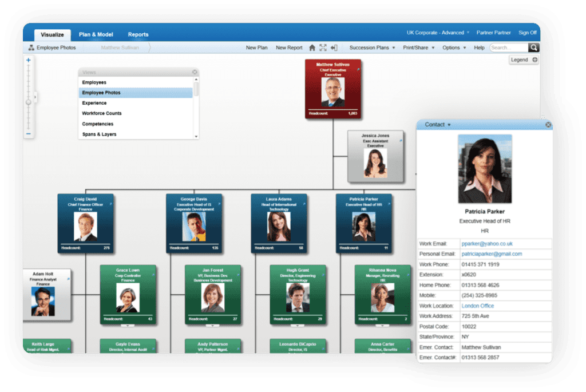
Task: Switch to the Plan & Model tab
Action: click(96, 34)
